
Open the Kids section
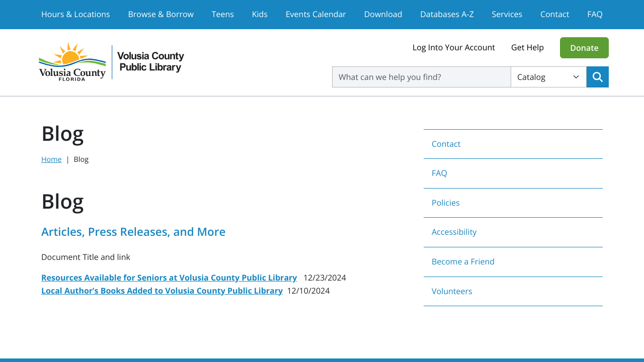(260, 14)
